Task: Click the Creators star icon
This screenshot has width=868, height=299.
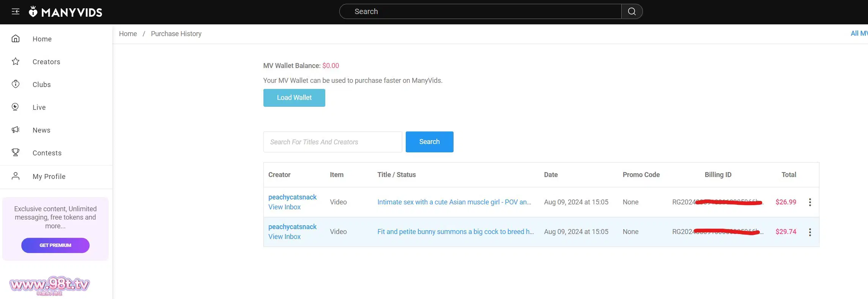Action: tap(16, 62)
